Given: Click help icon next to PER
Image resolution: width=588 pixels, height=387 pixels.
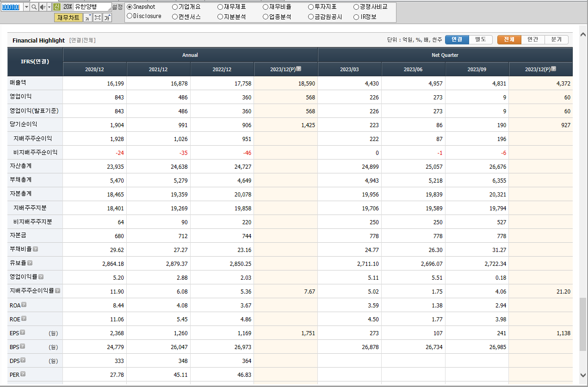Looking at the screenshot, I should (x=23, y=374).
